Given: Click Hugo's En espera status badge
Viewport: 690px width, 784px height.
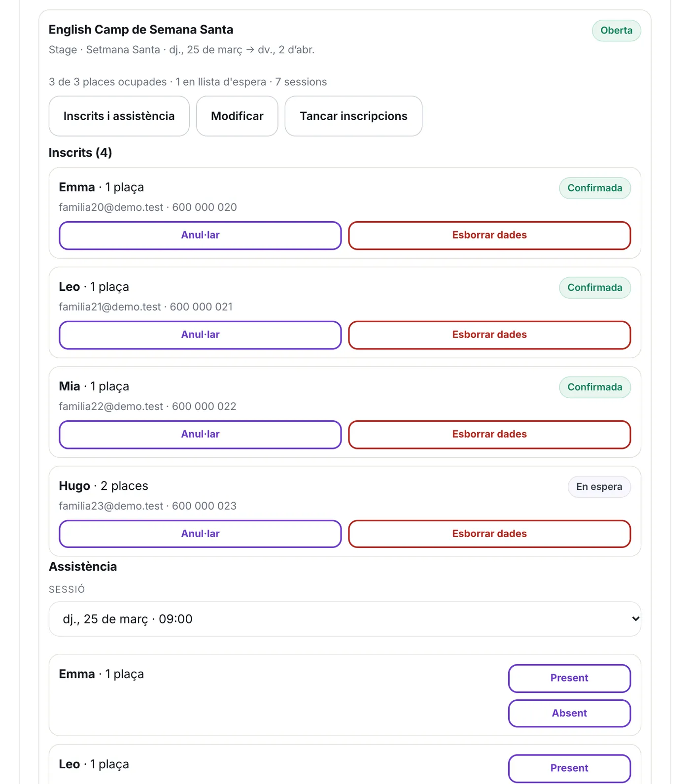Looking at the screenshot, I should (x=599, y=487).
